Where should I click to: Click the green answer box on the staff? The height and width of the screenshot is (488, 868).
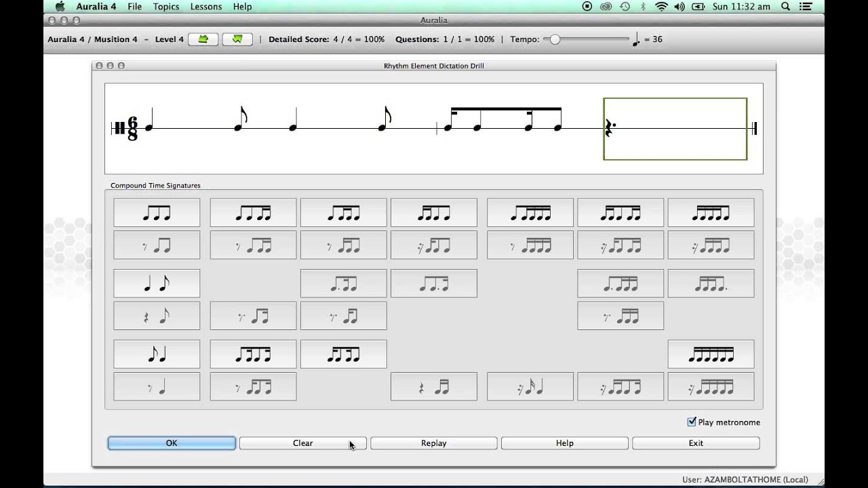tap(675, 129)
